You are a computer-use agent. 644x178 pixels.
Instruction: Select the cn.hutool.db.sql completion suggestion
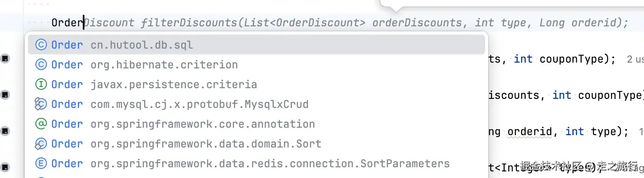pos(141,45)
